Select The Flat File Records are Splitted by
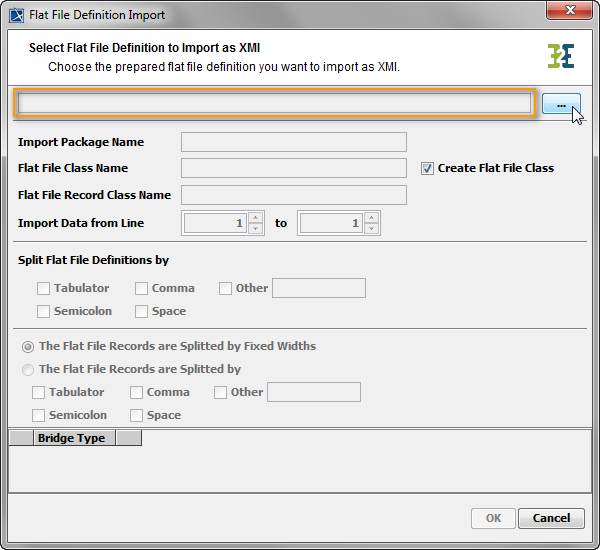600x550 pixels. pyautogui.click(x=26, y=369)
